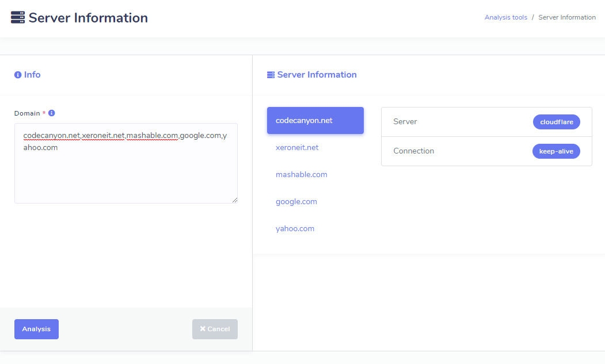The width and height of the screenshot is (605, 364).
Task: Click inside the Domain text area
Action: point(125,173)
